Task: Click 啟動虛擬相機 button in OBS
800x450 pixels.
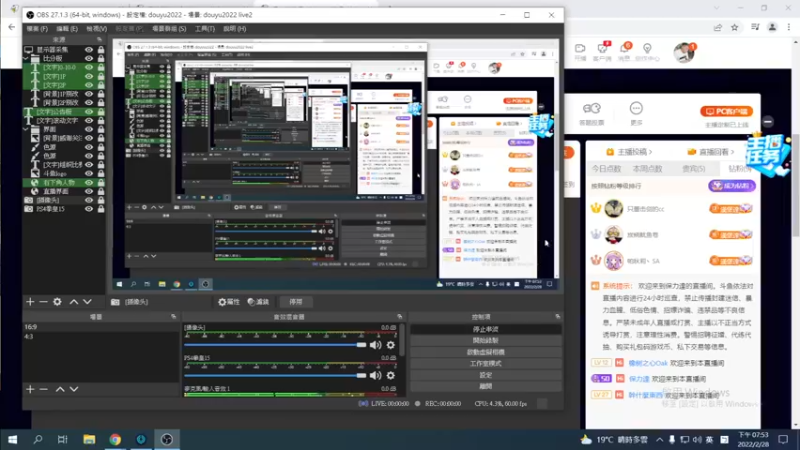Action: (485, 352)
